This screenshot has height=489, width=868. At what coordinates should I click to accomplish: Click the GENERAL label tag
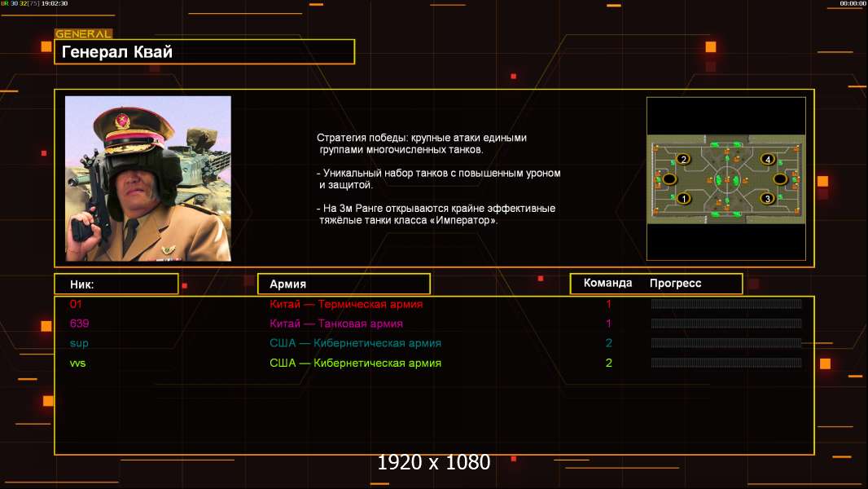[84, 33]
